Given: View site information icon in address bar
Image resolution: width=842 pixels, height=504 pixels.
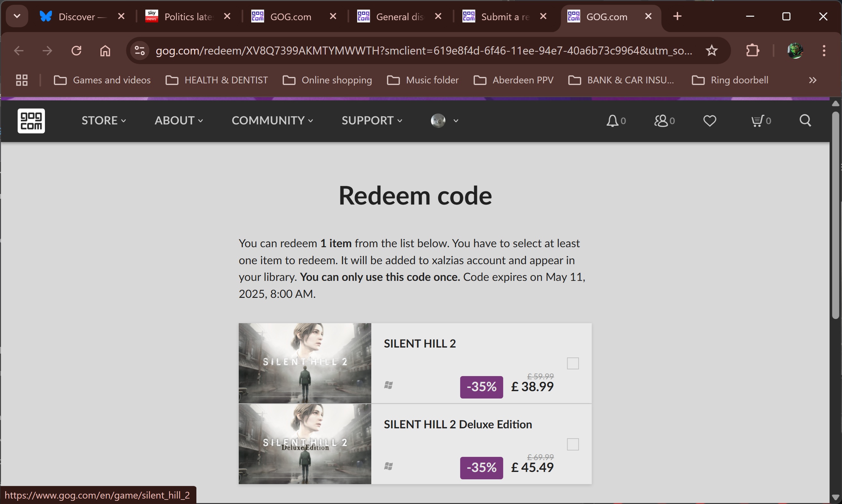Looking at the screenshot, I should pos(140,51).
